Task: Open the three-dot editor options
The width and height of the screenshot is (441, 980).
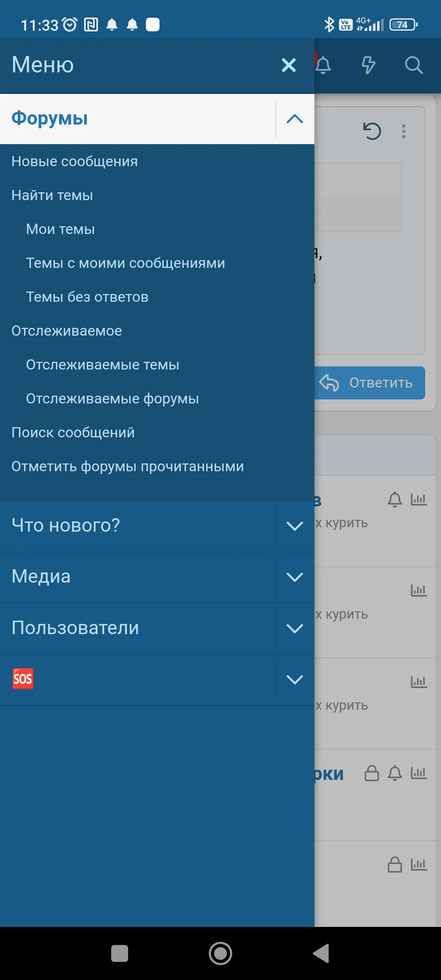Action: (404, 131)
